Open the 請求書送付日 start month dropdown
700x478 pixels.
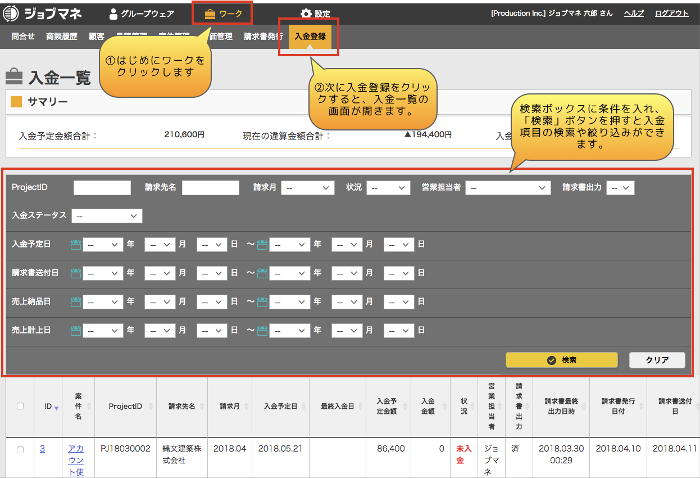160,273
